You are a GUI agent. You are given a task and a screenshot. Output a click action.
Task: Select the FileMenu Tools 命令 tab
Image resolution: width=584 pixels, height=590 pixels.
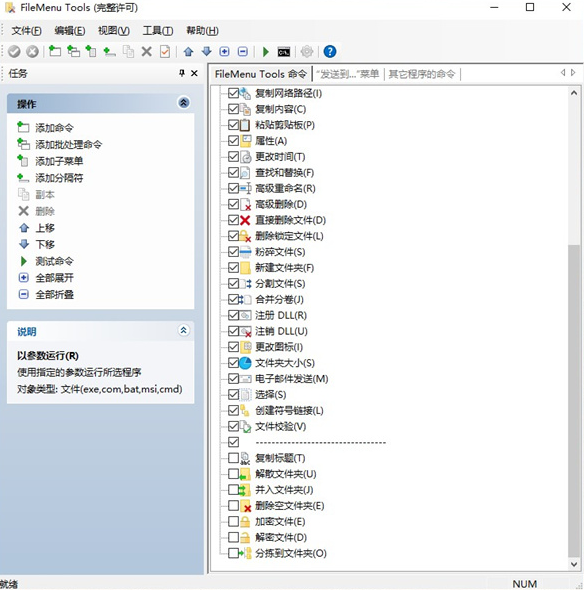[261, 74]
